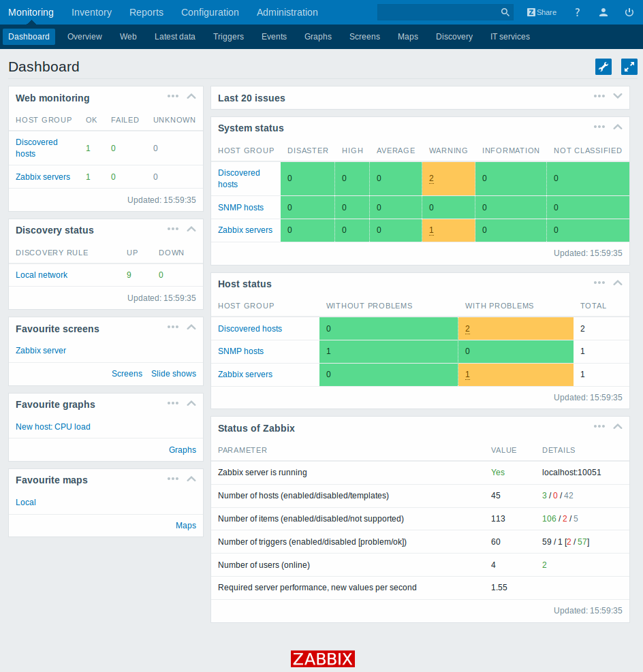Image resolution: width=643 pixels, height=672 pixels.
Task: Toggle fullscreen mode with the expand icon
Action: click(629, 67)
